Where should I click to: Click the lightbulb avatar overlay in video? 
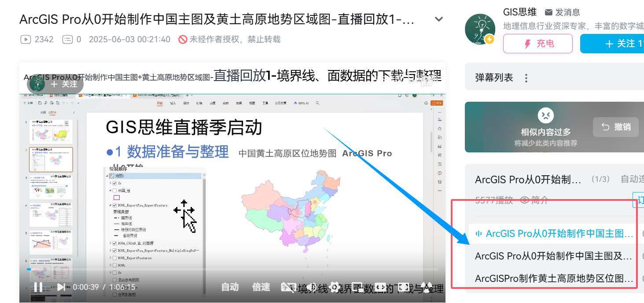coord(37,84)
